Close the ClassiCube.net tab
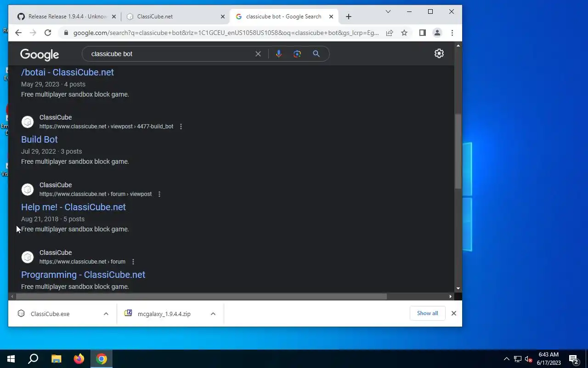588x368 pixels. tap(223, 17)
